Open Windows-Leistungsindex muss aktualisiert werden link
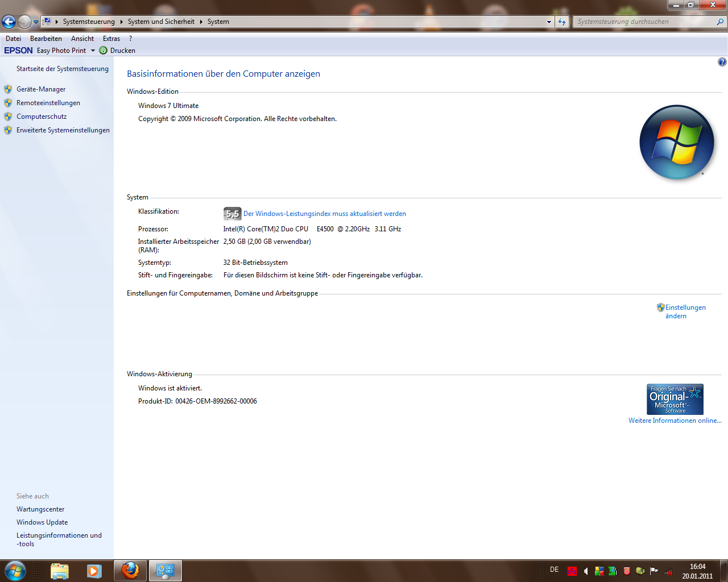The height and width of the screenshot is (582, 728). (325, 214)
